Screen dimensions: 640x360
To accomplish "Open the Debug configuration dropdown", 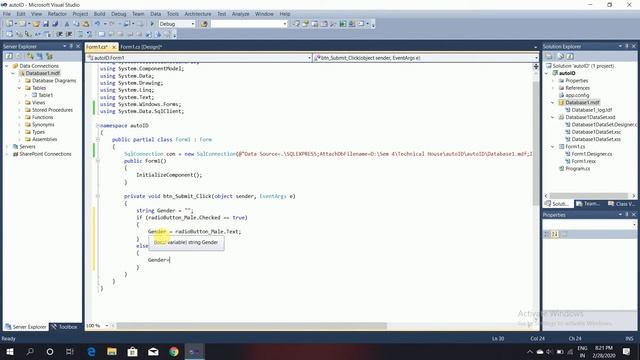I will (x=193, y=24).
